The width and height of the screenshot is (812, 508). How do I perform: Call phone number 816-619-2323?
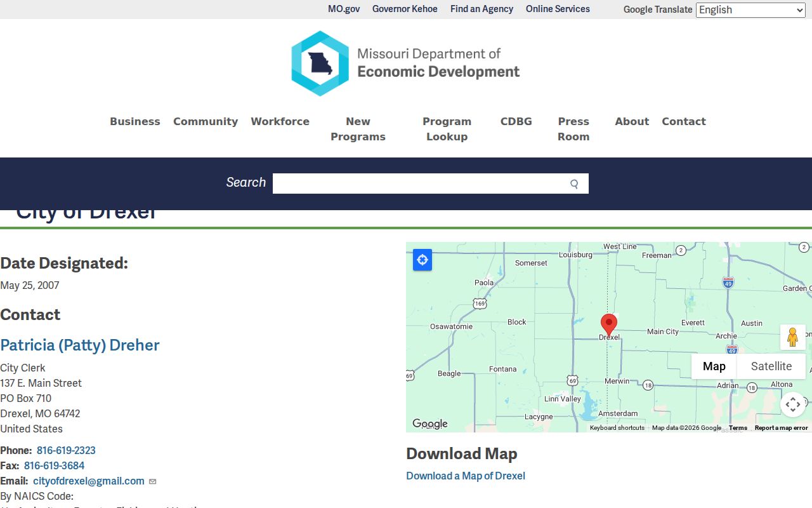point(66,450)
